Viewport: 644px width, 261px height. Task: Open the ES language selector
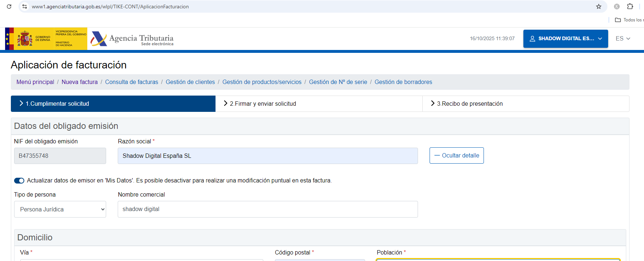[623, 39]
